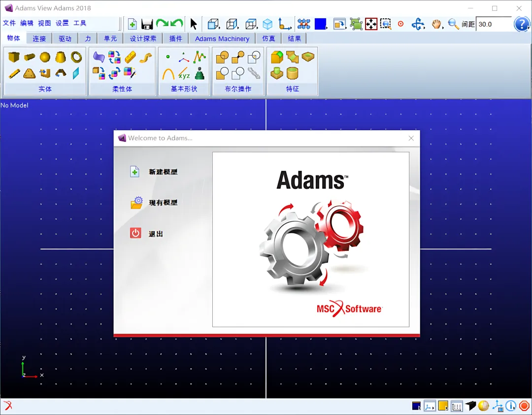532x415 pixels.
Task: Click the red center target icon
Action: (x=400, y=24)
